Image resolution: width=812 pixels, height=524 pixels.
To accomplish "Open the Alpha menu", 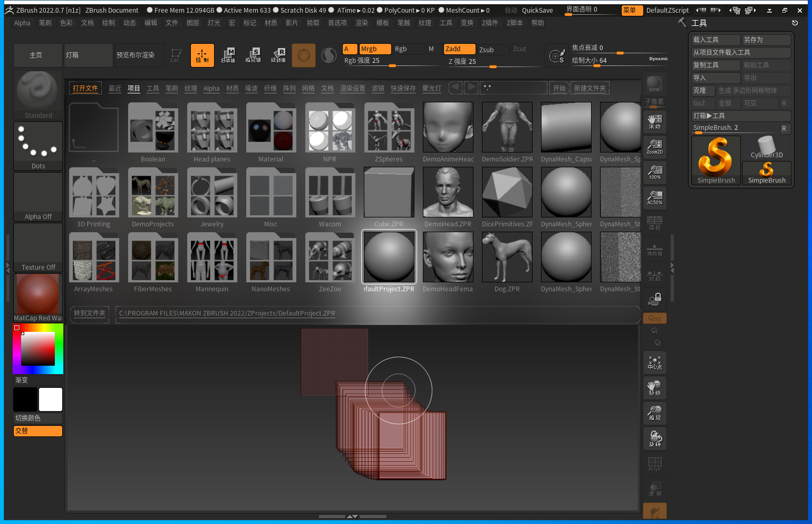I will tap(22, 23).
